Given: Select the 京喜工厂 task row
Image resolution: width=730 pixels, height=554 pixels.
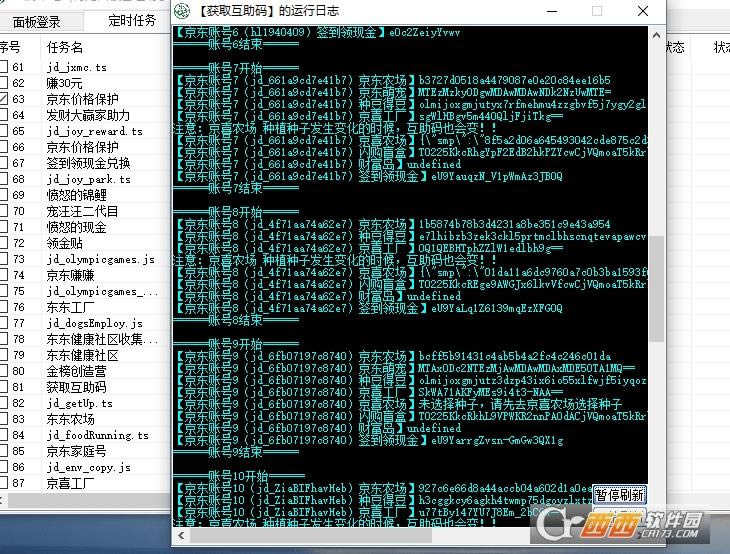Looking at the screenshot, I should coord(70,483).
